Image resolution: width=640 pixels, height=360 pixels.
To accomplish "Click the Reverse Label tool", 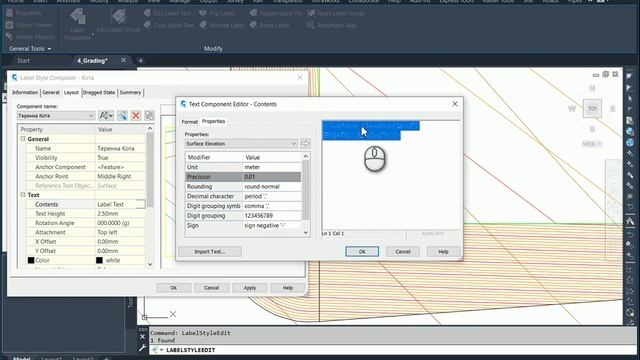I will [x=222, y=25].
